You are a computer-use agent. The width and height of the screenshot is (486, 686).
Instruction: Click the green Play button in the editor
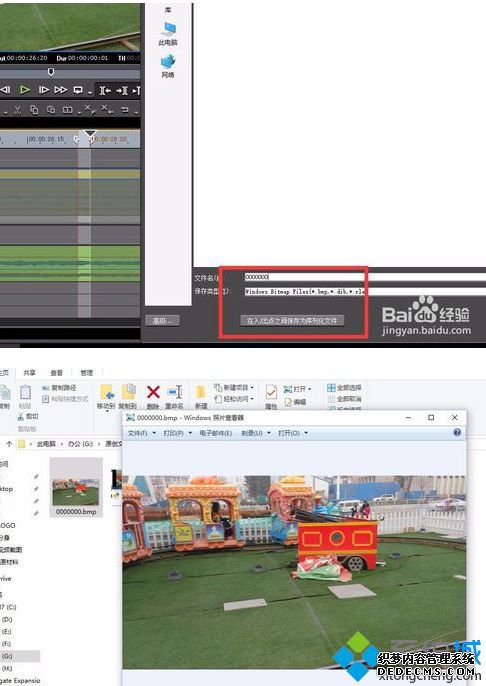[x=25, y=90]
